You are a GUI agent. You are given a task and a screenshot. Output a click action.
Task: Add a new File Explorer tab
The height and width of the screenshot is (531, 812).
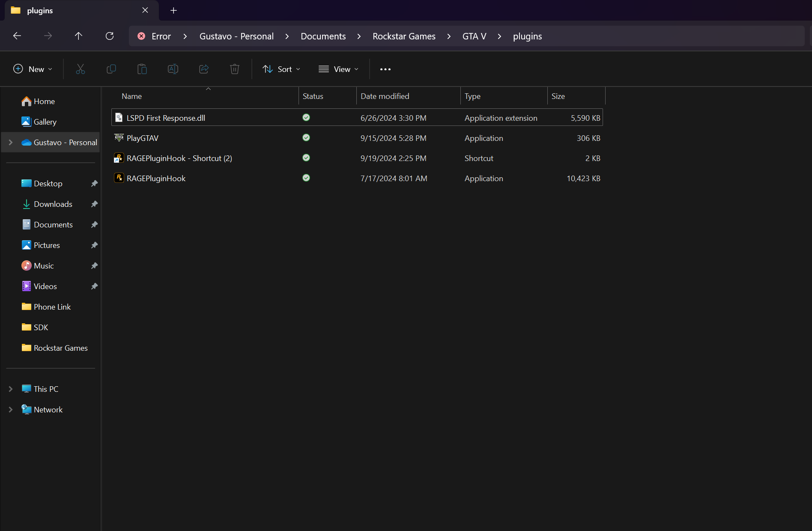(173, 10)
